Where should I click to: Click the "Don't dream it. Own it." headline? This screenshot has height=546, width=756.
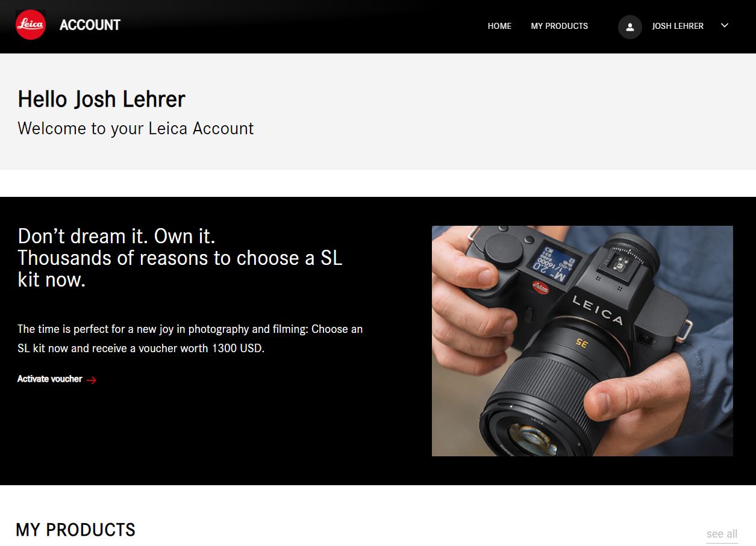coord(116,235)
